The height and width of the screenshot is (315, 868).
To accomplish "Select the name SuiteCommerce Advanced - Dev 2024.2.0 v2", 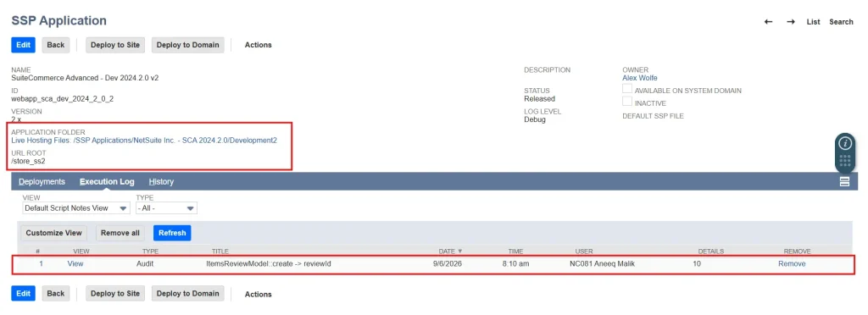I will [85, 78].
